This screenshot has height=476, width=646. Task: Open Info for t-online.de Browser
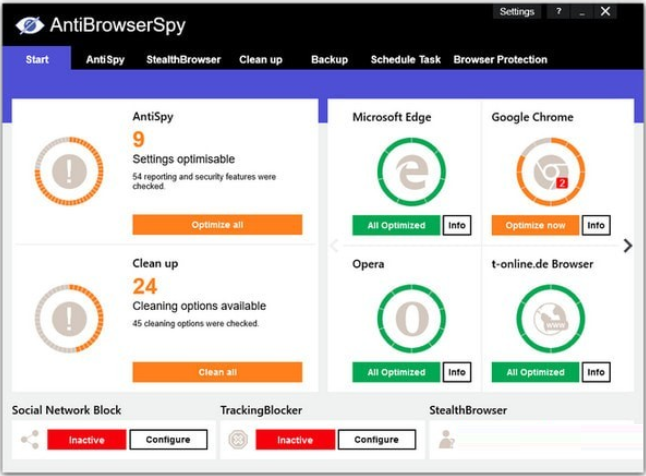pyautogui.click(x=596, y=372)
